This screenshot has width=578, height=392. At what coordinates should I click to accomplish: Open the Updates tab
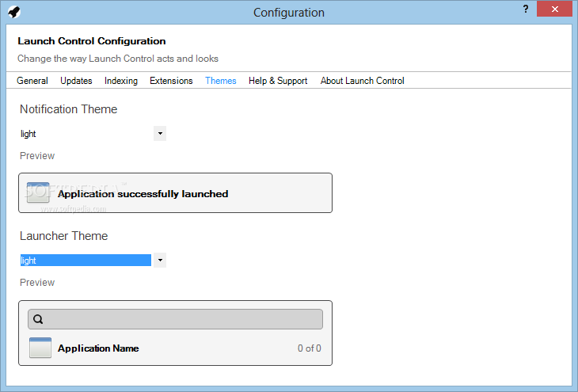[76, 81]
